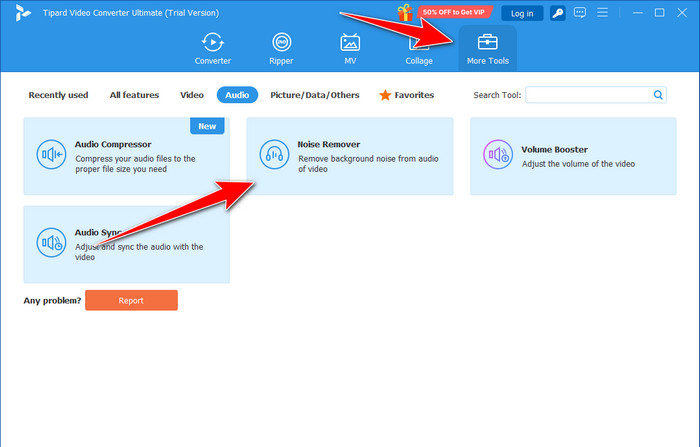Open the Ripper module
The height and width of the screenshot is (447, 700).
[281, 47]
